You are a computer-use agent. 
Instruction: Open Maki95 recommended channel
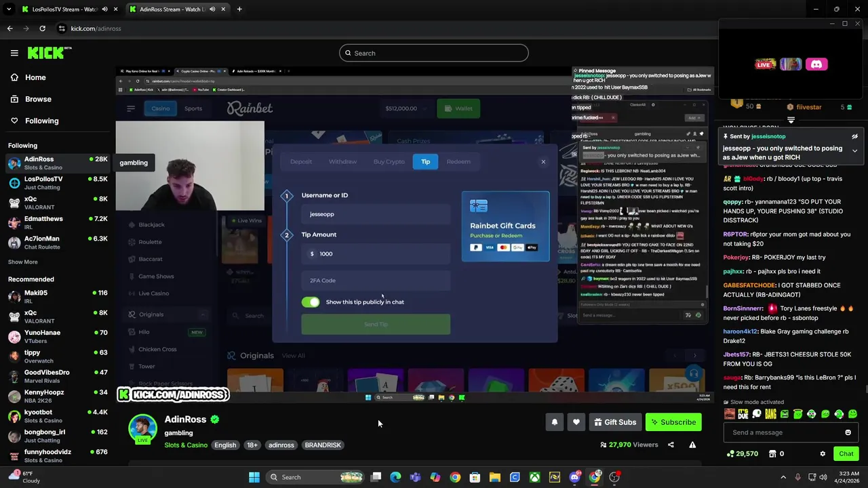click(58, 296)
